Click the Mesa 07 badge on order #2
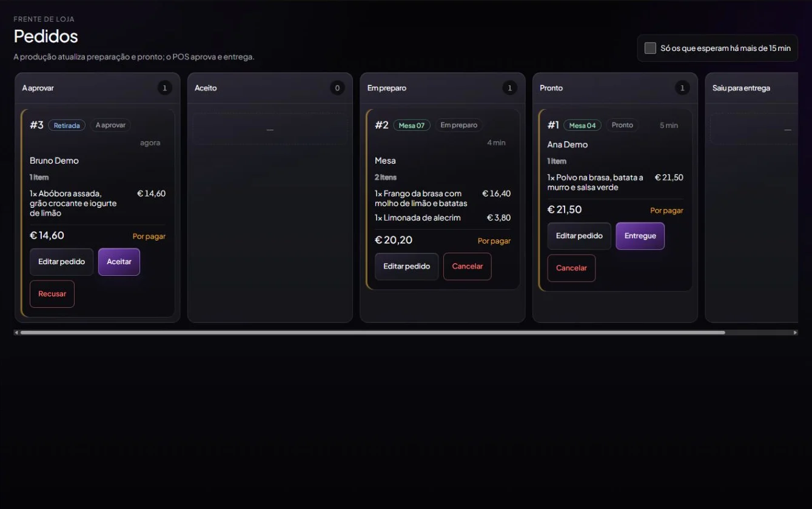The image size is (812, 509). 412,125
